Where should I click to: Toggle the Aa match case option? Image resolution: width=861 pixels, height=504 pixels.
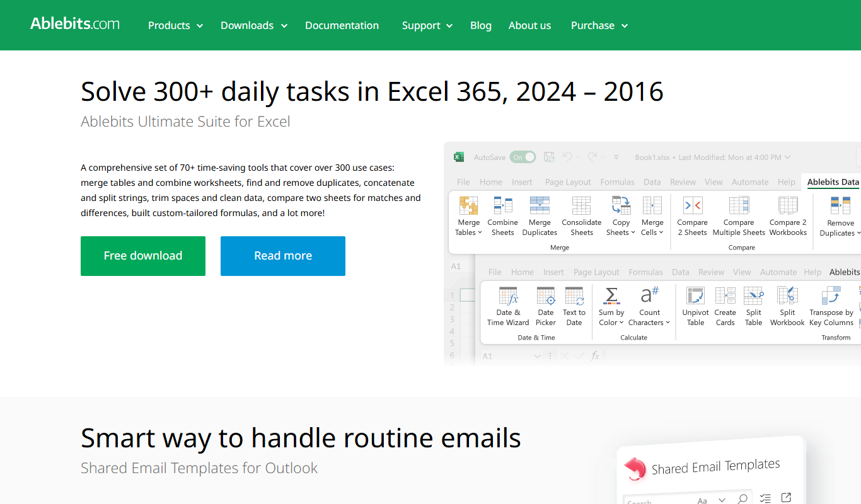(702, 500)
